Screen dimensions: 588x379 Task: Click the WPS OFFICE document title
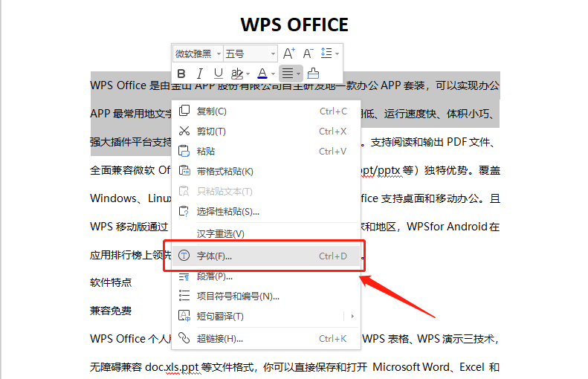click(x=294, y=25)
